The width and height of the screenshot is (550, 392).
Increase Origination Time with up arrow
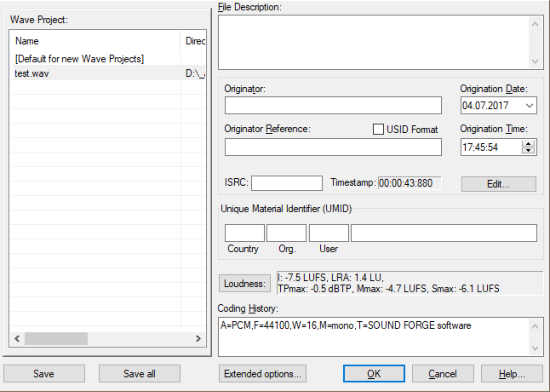coord(528,144)
